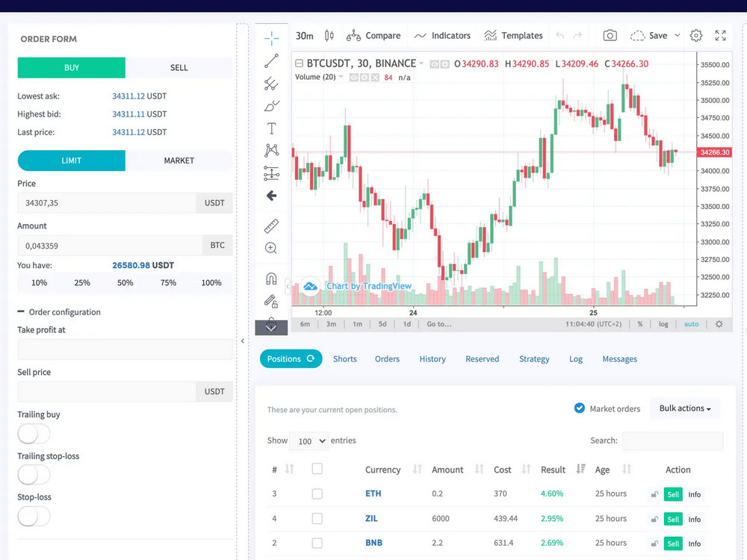The image size is (747, 560).
Task: Open the Bulk actions dropdown
Action: [x=685, y=408]
